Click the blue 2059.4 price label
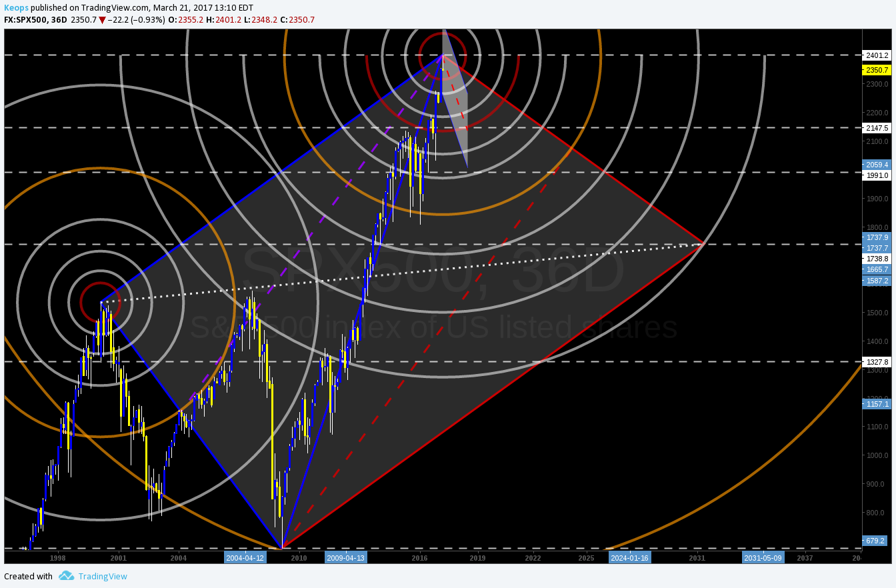This screenshot has width=896, height=588. (877, 165)
